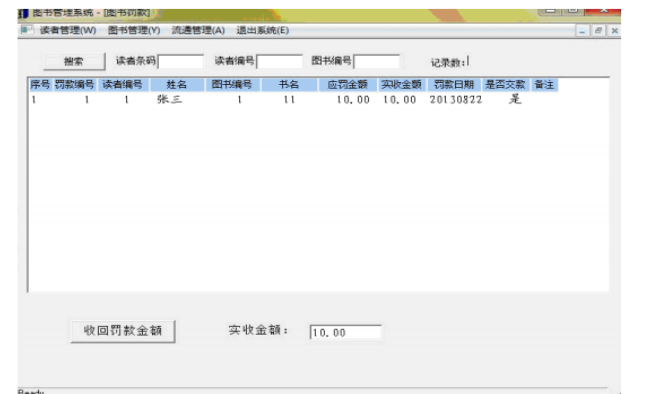652x394 pixels.
Task: Click the 记录数 label
Action: pos(447,63)
